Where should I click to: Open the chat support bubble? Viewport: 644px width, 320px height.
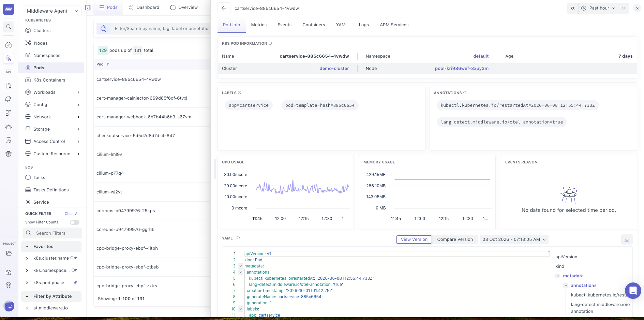pos(633,291)
